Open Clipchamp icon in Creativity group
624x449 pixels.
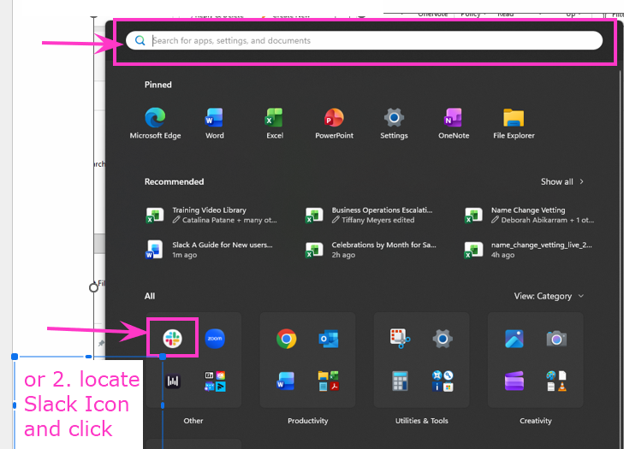(514, 381)
